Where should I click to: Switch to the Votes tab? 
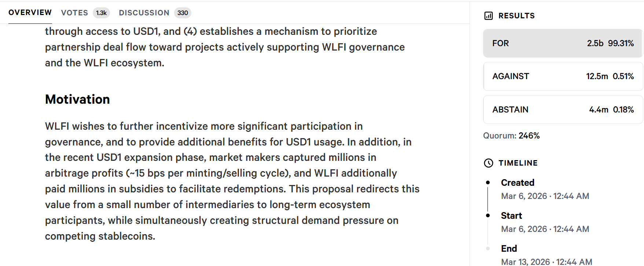74,12
